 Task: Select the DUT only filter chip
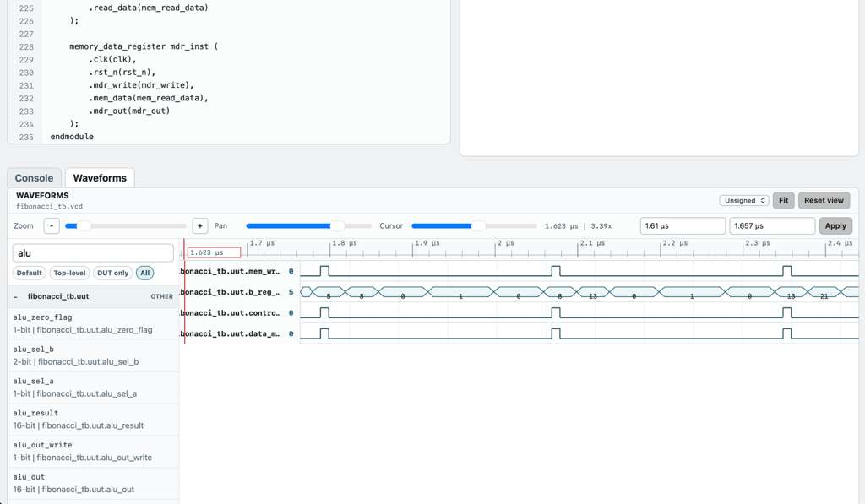click(x=112, y=273)
